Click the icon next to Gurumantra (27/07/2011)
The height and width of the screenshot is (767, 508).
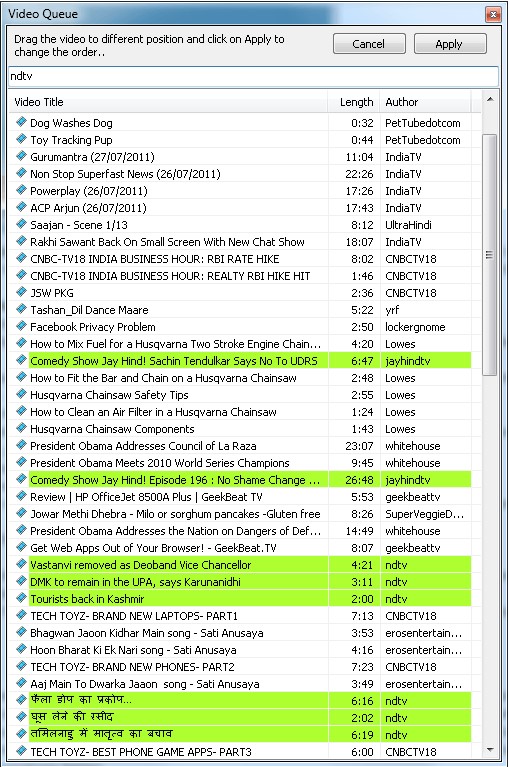[x=21, y=156]
